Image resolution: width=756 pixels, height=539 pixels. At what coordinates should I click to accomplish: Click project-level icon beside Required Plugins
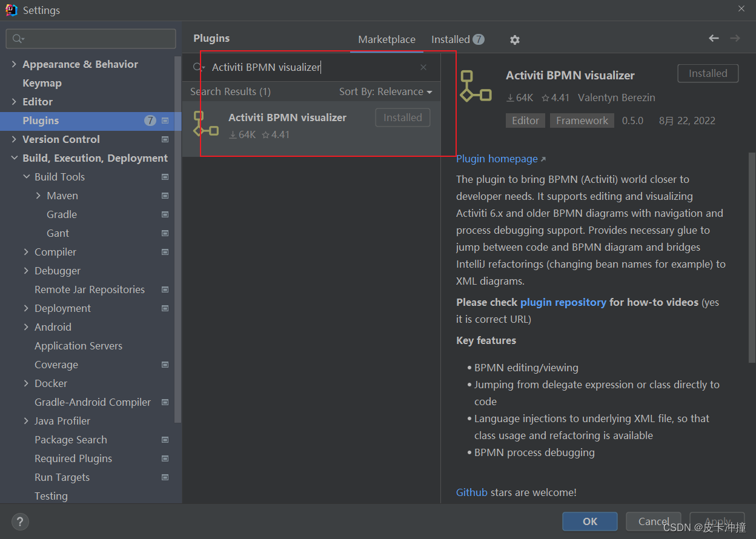tap(165, 458)
